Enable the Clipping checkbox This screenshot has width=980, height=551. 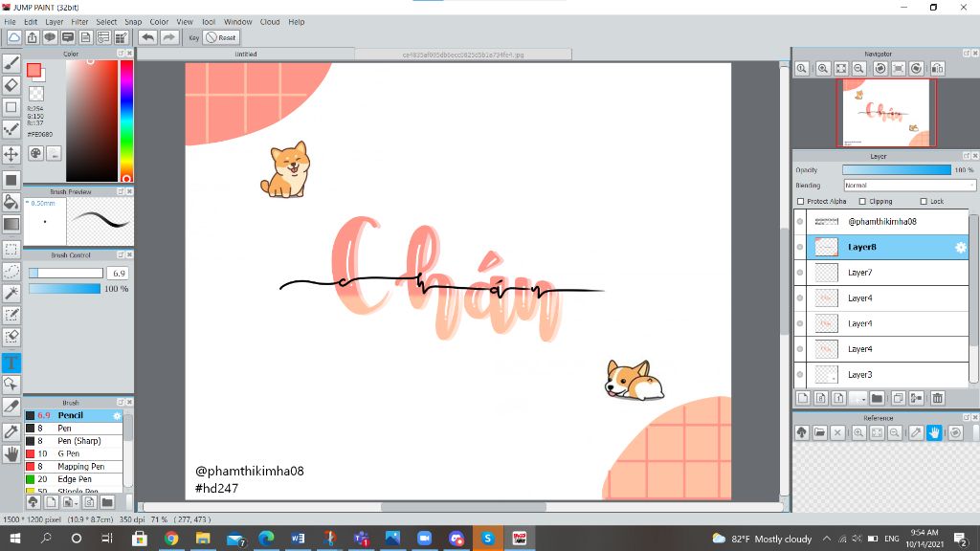[x=862, y=201]
